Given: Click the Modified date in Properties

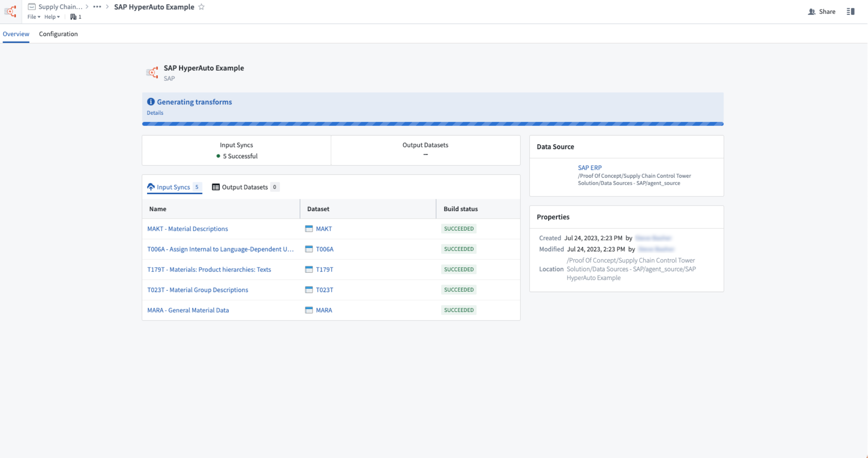Looking at the screenshot, I should click(x=596, y=249).
